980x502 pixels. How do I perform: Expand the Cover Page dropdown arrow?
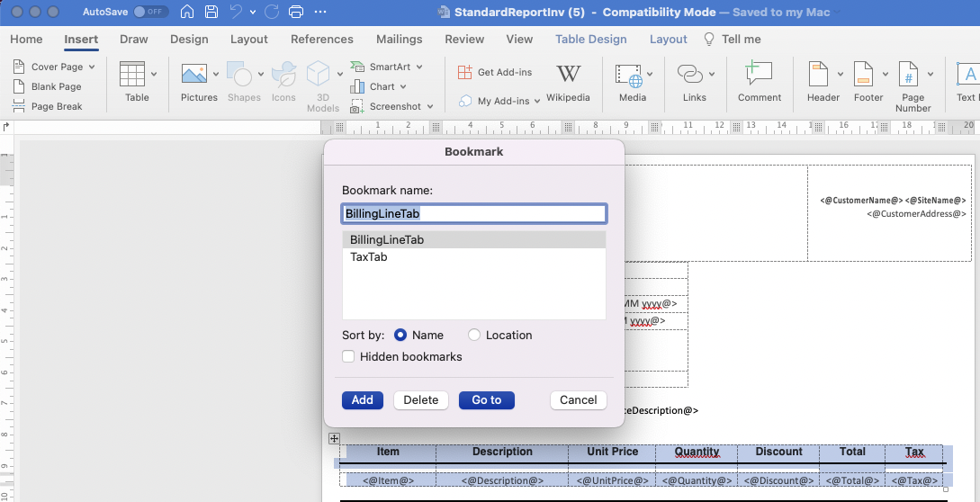point(92,67)
